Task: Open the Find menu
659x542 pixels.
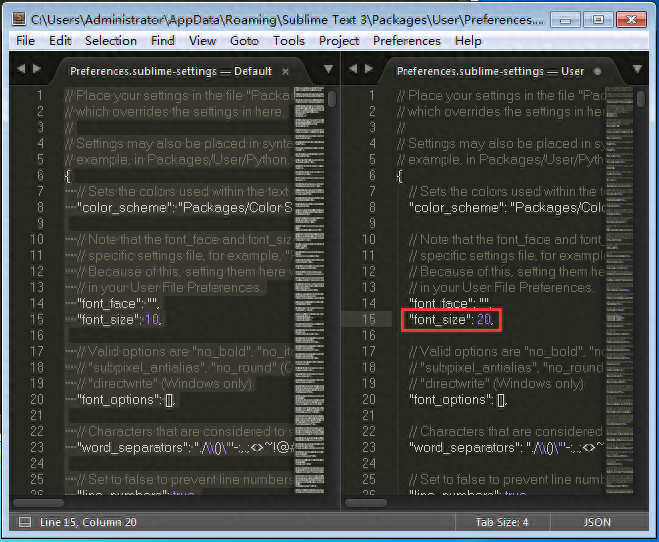Action: (163, 41)
